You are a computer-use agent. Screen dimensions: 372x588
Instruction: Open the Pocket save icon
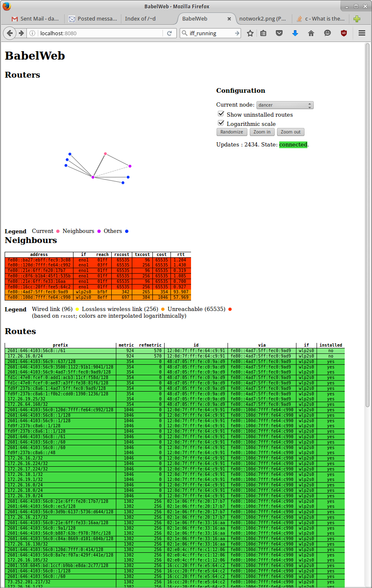pos(279,33)
